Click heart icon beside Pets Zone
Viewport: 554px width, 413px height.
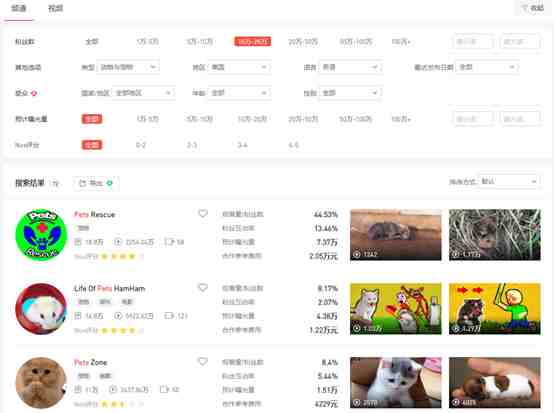[x=203, y=361]
